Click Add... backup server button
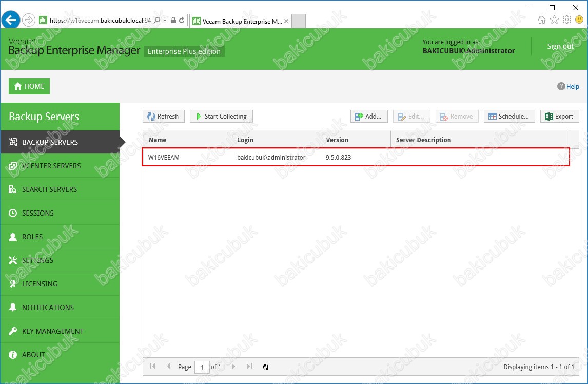588x384 pixels. point(369,117)
